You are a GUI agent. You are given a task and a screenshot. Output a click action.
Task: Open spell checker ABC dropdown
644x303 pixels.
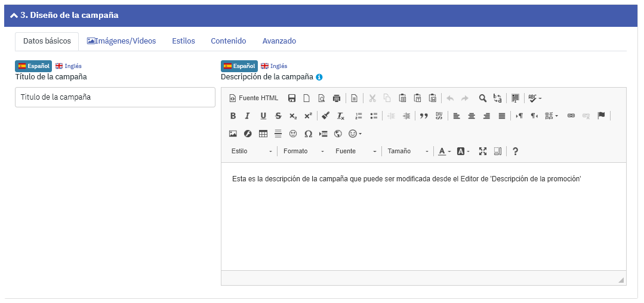(535, 98)
